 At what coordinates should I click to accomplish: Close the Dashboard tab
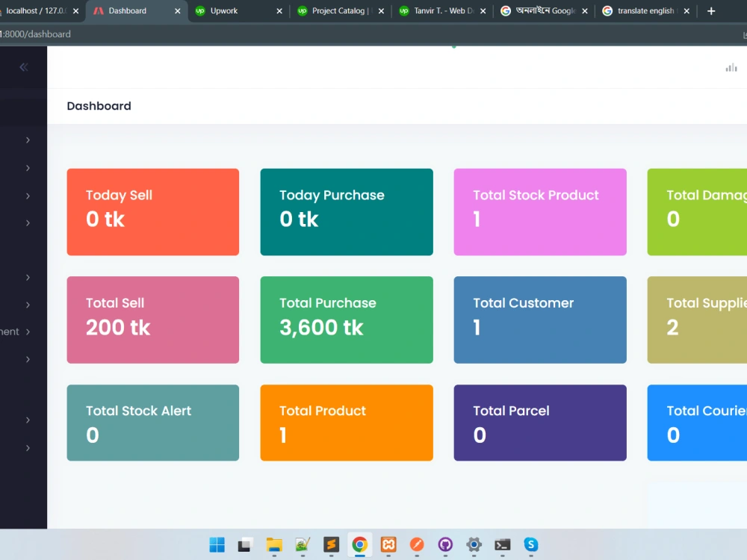(177, 11)
